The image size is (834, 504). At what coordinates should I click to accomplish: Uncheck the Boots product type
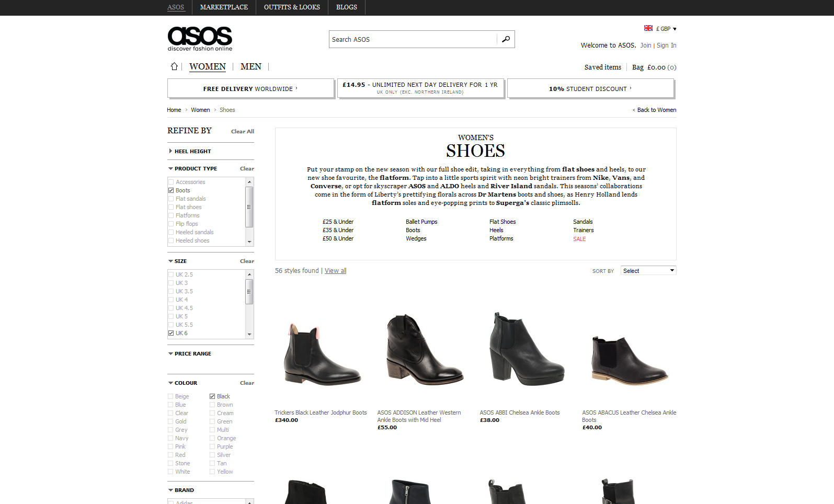[171, 190]
